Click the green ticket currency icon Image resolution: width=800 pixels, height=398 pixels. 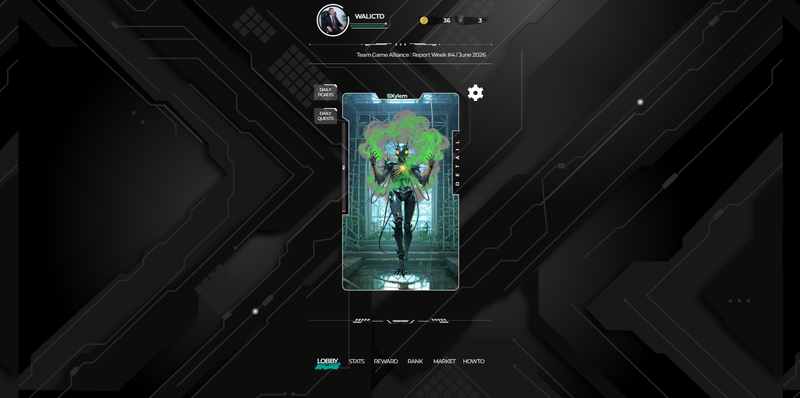tap(460, 20)
